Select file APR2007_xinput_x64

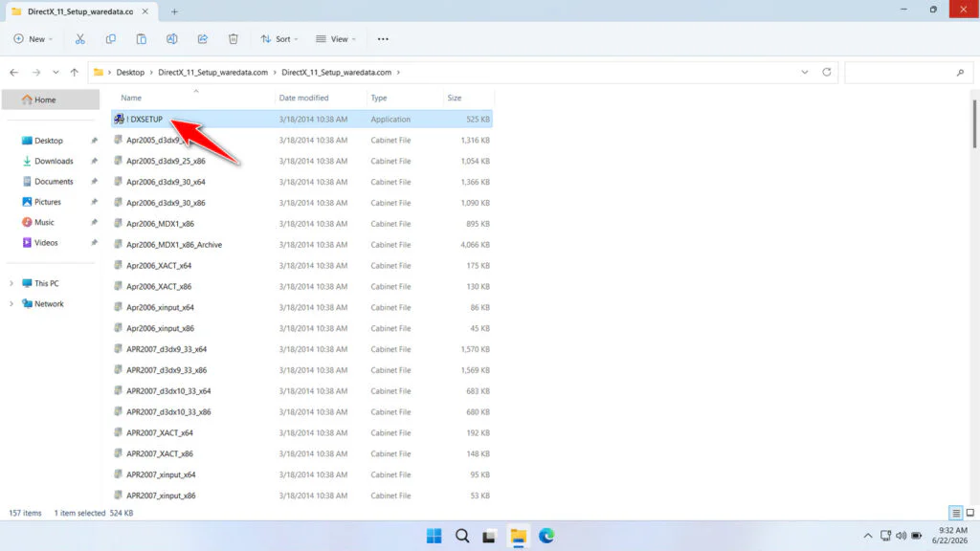pyautogui.click(x=301, y=474)
